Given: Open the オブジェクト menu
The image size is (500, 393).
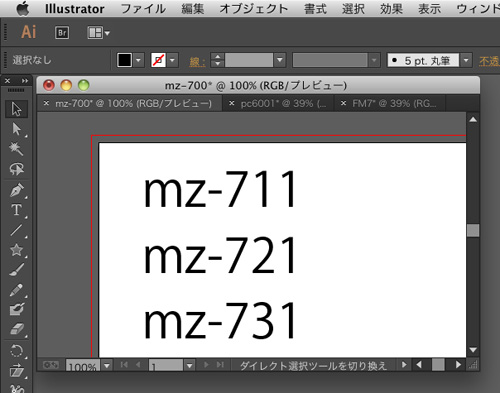Looking at the screenshot, I should tap(253, 9).
